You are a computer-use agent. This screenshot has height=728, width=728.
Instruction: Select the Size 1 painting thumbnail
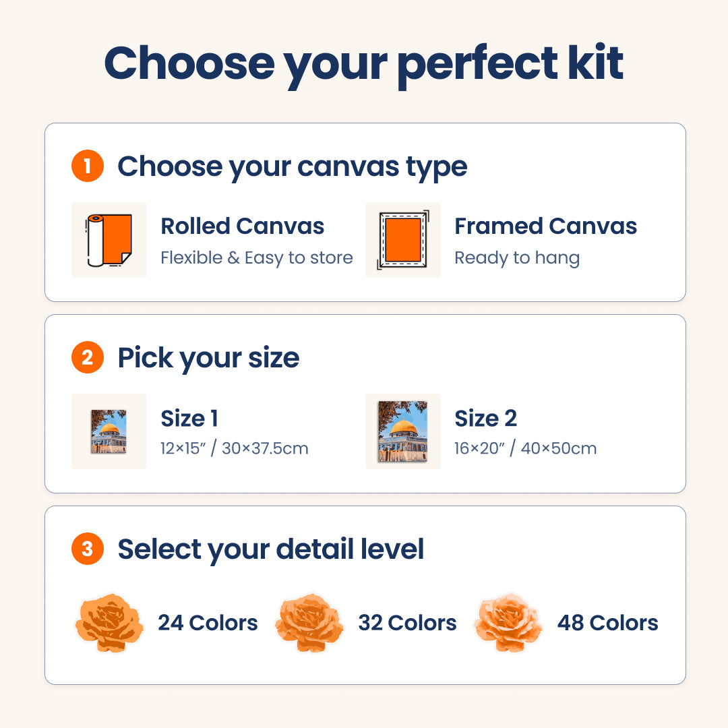pos(109,431)
